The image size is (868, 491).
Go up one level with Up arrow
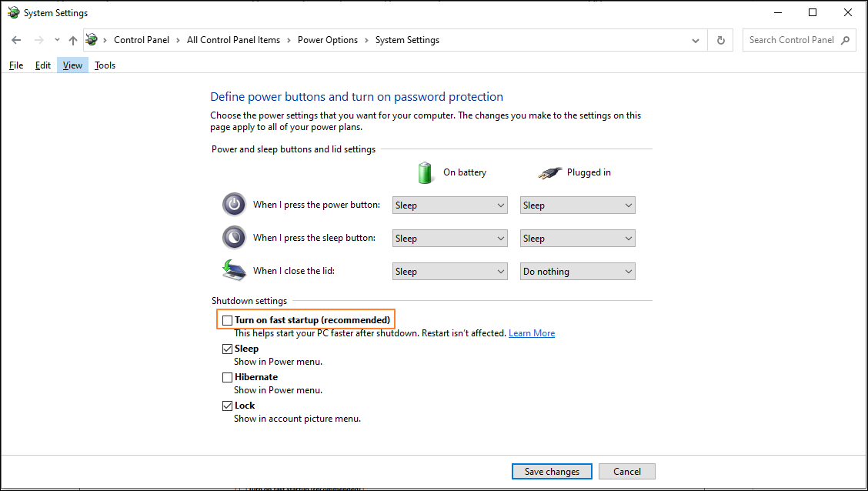coord(73,40)
